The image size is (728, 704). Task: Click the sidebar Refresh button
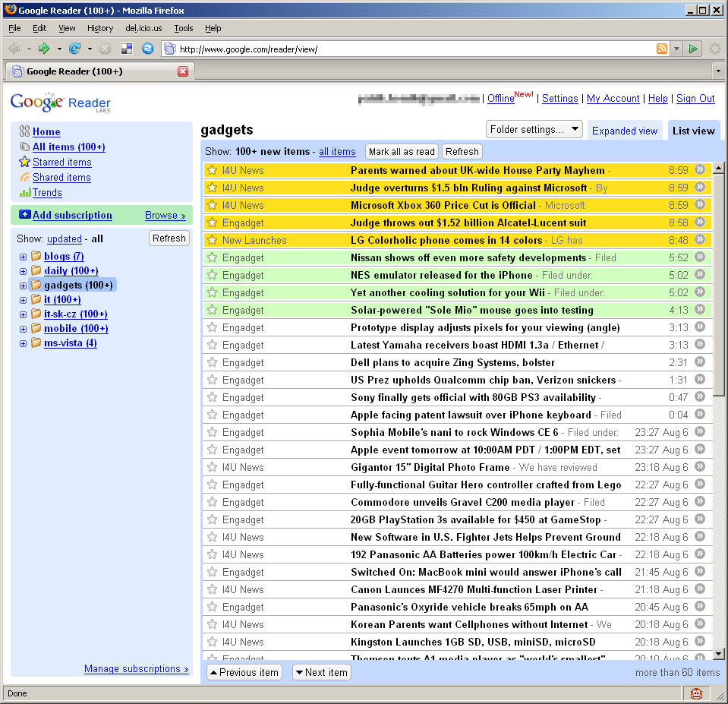169,238
